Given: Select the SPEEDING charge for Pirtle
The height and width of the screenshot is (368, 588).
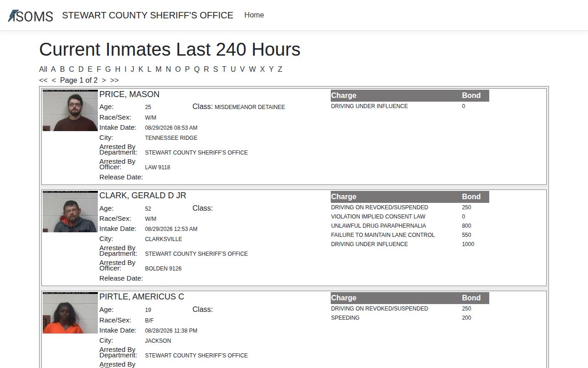Looking at the screenshot, I should click(x=345, y=318).
